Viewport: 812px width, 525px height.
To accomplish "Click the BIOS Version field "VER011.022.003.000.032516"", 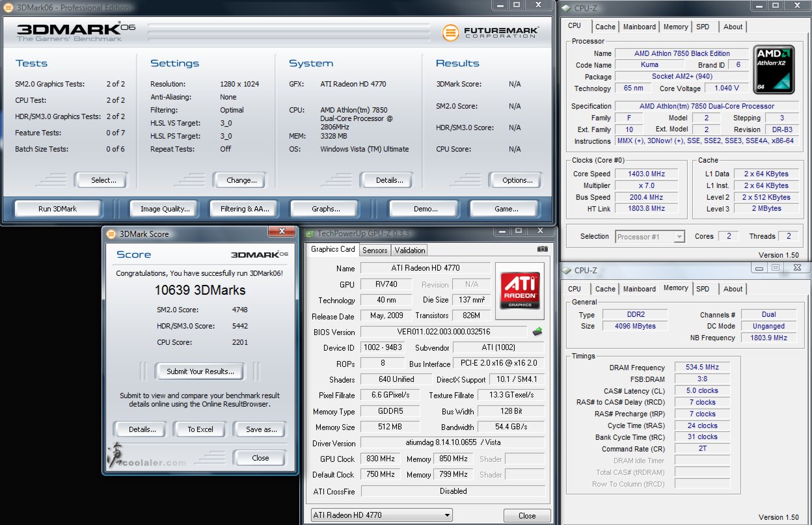I will tap(444, 332).
